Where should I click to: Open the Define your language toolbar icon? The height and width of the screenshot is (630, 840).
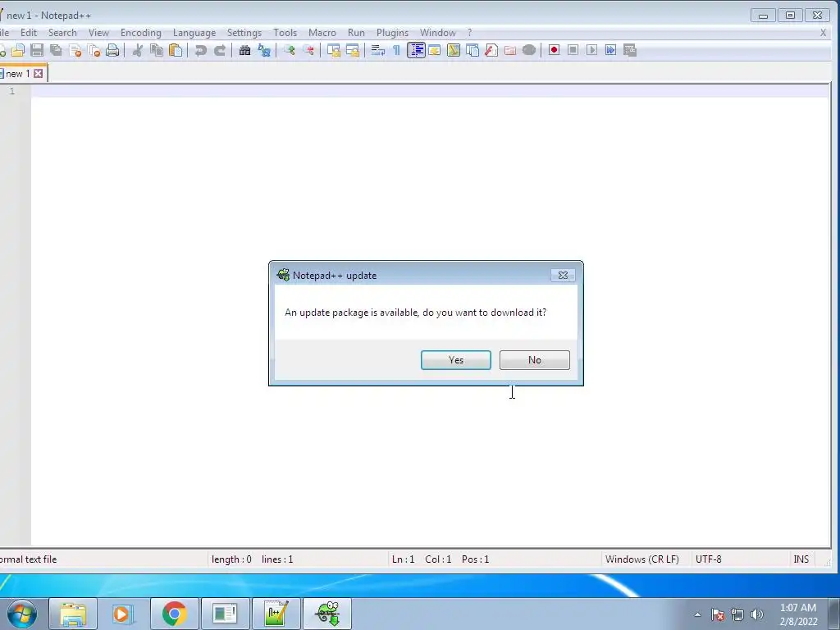tap(435, 50)
